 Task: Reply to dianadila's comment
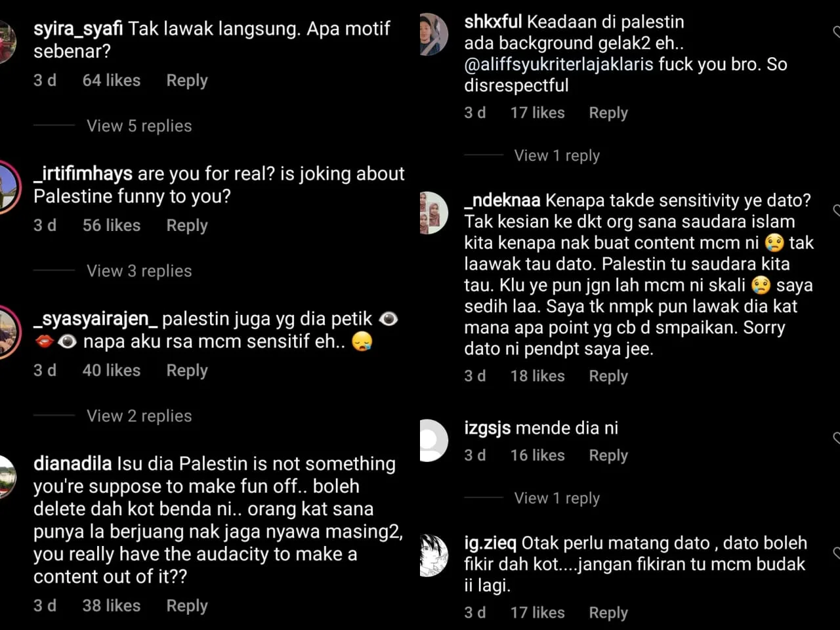point(187,606)
